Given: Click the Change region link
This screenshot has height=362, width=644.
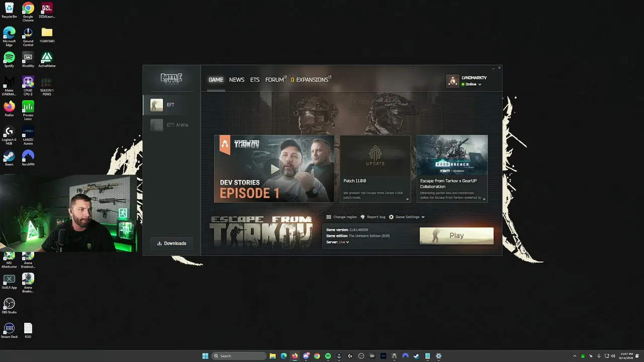Looking at the screenshot, I should 345,217.
